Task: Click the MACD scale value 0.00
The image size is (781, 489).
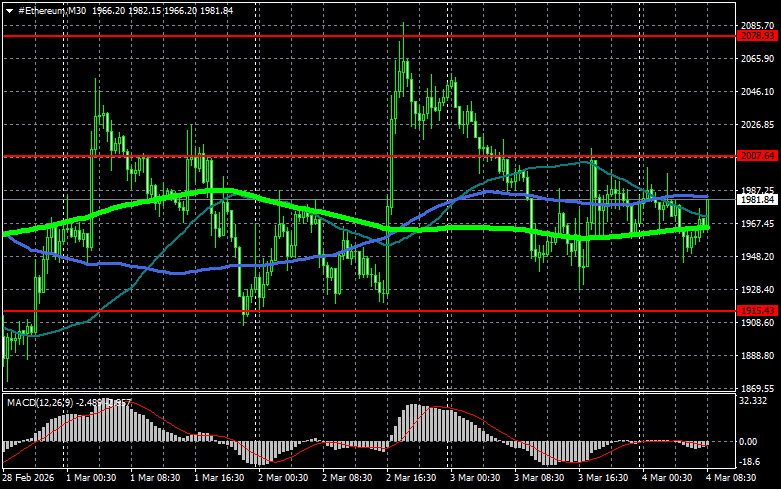Action: coord(748,442)
